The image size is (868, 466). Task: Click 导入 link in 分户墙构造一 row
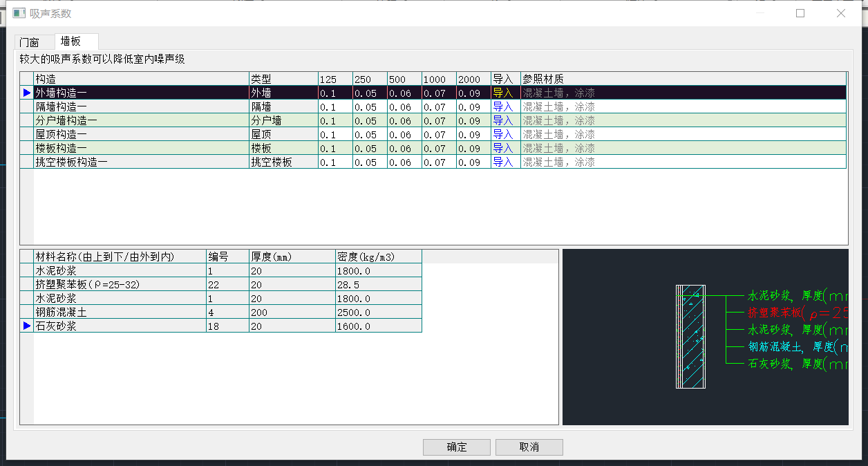[502, 120]
